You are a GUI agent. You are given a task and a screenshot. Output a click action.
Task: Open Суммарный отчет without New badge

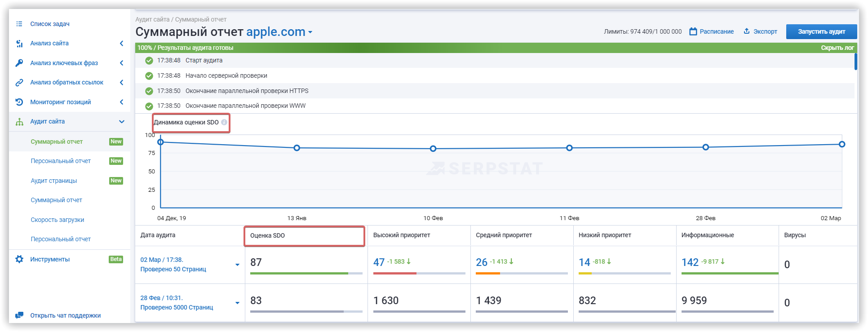point(57,200)
